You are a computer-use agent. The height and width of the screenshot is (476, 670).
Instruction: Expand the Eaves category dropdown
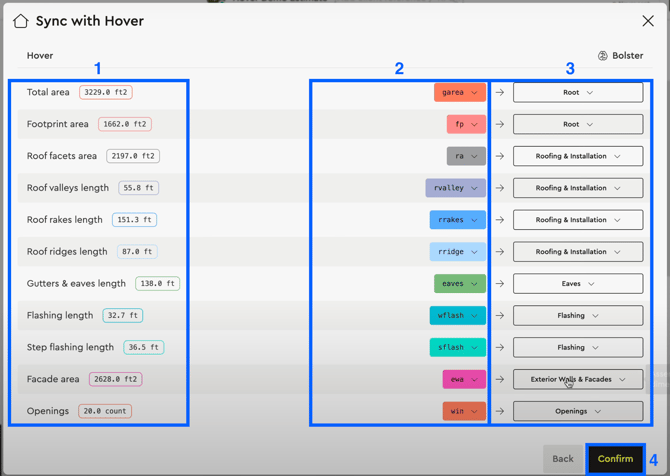point(578,284)
